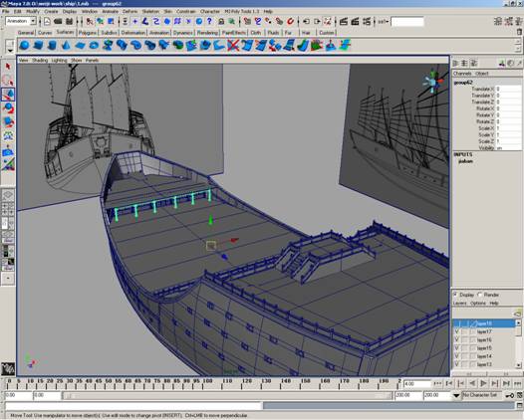The height and width of the screenshot is (420, 524).
Task: Click the NURBS torus shelf icon
Action: tap(94, 45)
